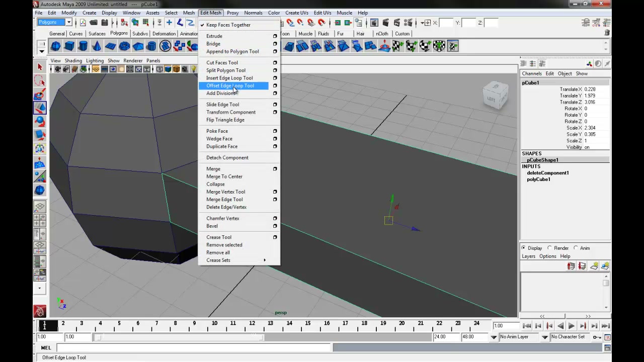
Task: Activate the Rotate tool in toolbox
Action: click(x=40, y=122)
